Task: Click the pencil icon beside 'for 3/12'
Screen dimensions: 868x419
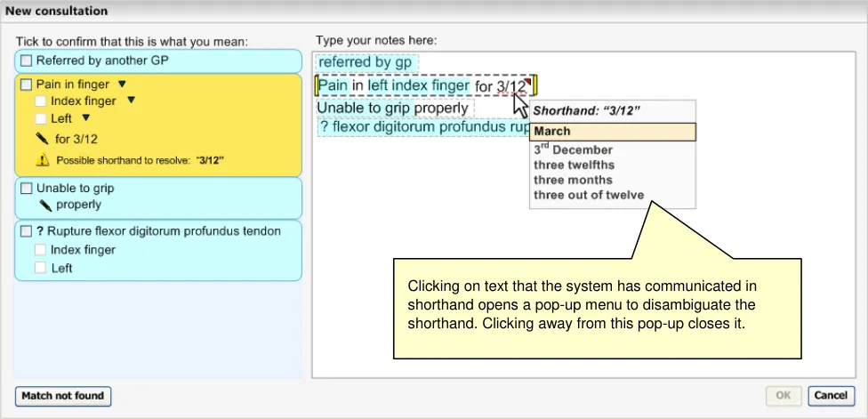Action: 42,139
